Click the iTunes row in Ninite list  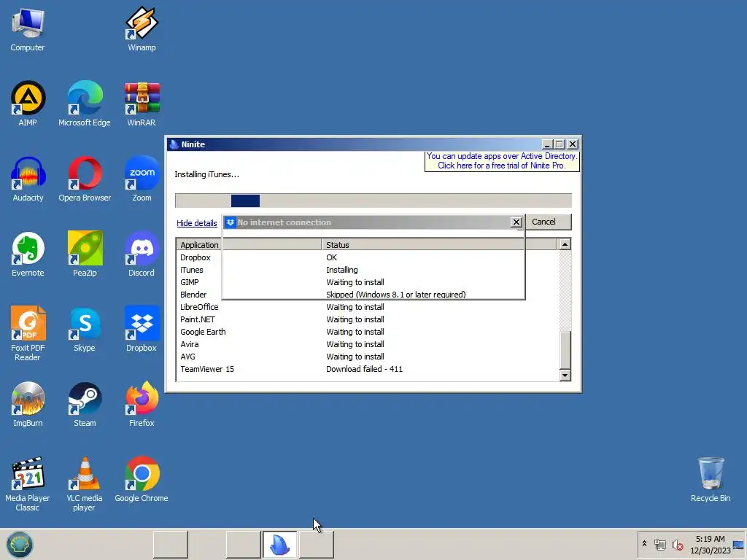pyautogui.click(x=367, y=270)
